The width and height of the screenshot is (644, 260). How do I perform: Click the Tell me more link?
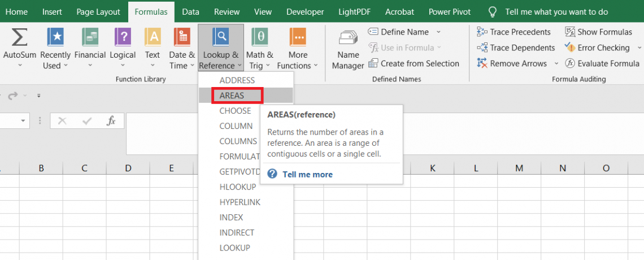[x=307, y=174]
